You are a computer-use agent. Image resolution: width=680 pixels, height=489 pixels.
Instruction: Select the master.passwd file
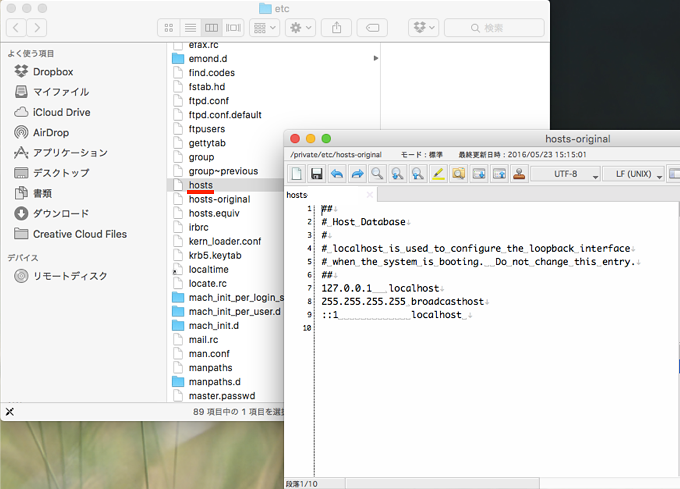[x=222, y=396]
